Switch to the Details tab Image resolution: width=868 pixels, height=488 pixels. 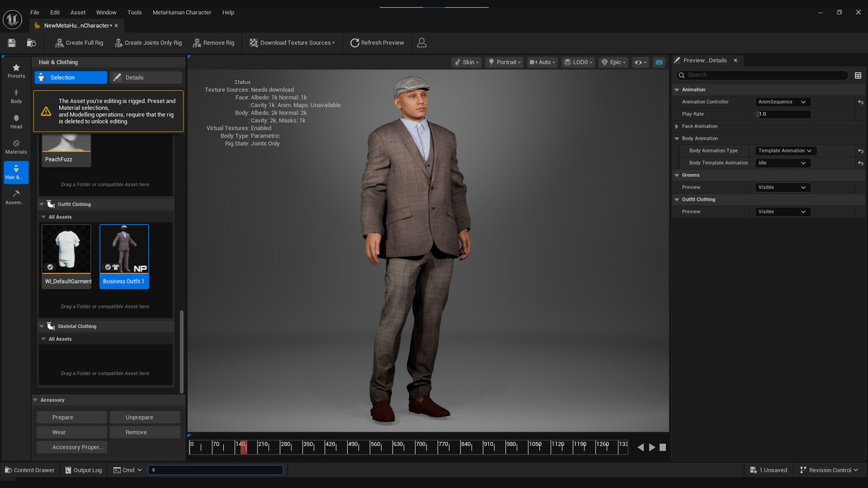pos(146,77)
